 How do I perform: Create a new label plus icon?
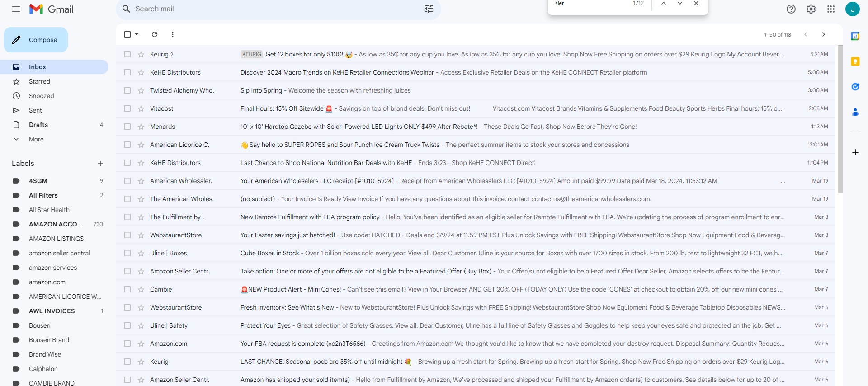click(100, 164)
